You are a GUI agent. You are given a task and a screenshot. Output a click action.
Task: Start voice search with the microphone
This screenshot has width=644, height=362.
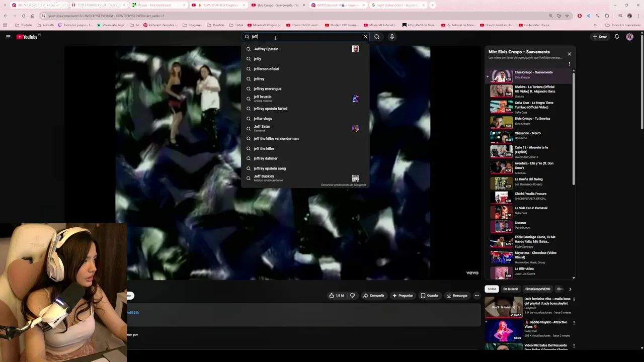point(392,37)
